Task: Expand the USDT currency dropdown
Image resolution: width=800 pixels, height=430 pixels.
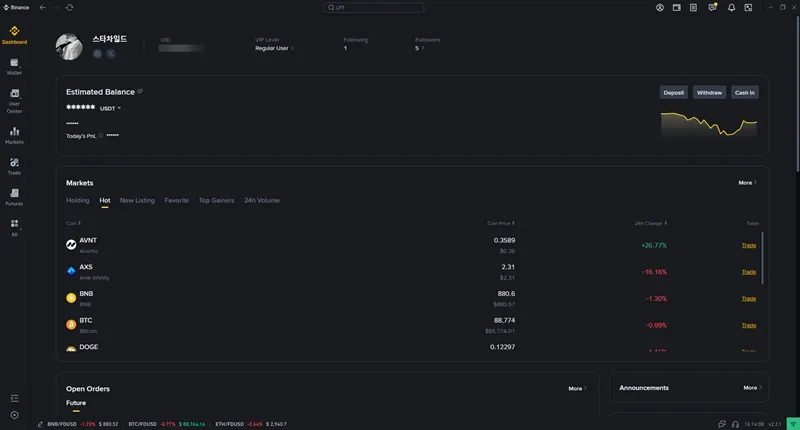Action: (x=110, y=108)
